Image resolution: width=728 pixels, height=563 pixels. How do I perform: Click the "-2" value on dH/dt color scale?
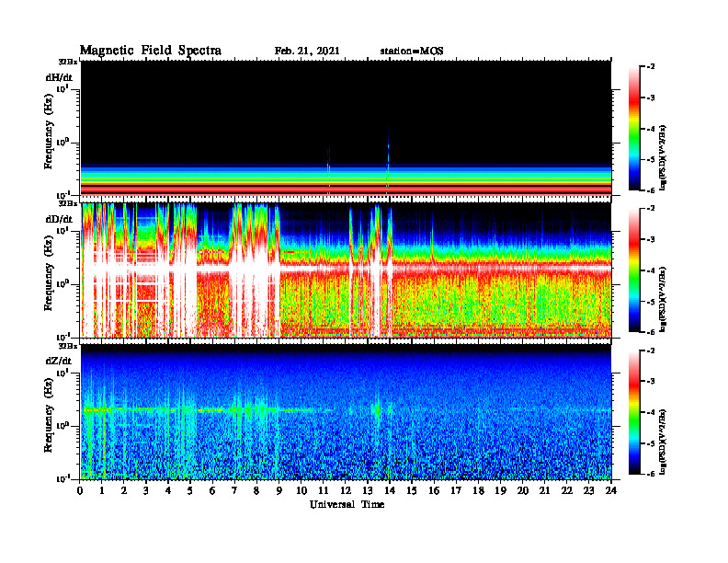pos(652,67)
